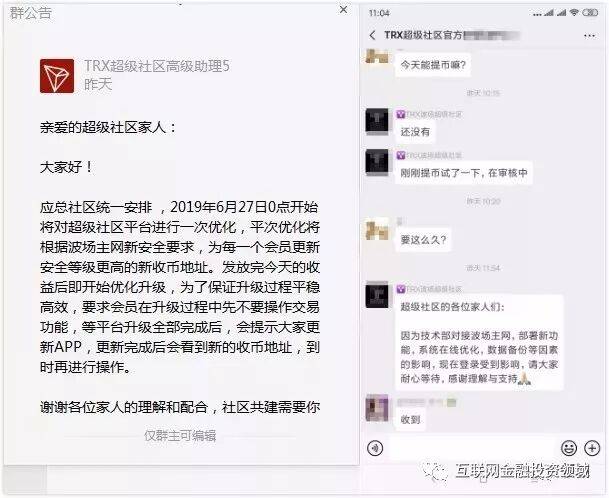This screenshot has height=498, width=609.
Task: Tap the 要这么久? message bubble
Action: (x=423, y=240)
